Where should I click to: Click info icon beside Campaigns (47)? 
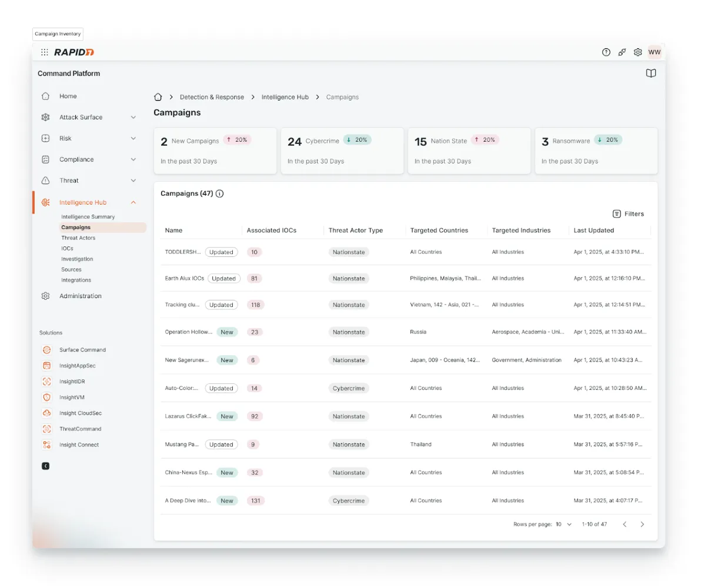pyautogui.click(x=220, y=193)
